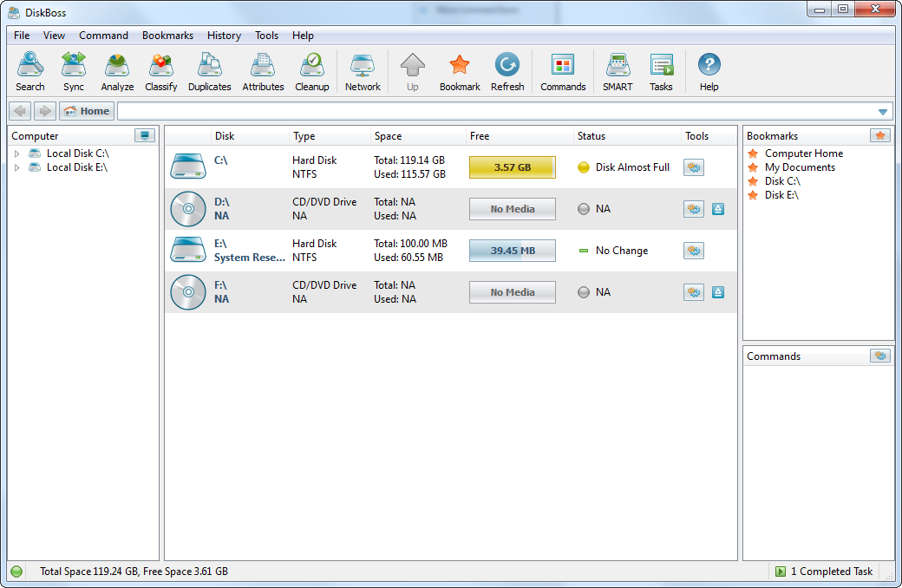Viewport: 902px width, 588px height.
Task: Open the View menu
Action: 54,35
